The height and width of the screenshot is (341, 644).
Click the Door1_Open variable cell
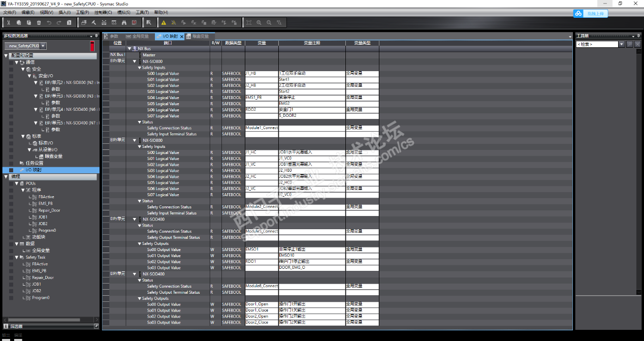pyautogui.click(x=262, y=304)
